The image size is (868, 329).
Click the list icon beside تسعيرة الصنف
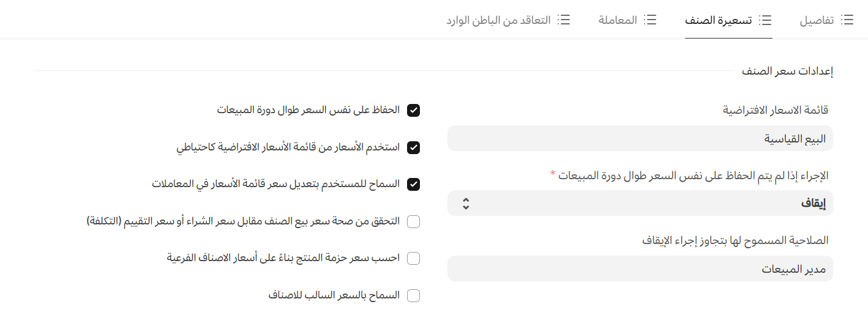click(765, 20)
